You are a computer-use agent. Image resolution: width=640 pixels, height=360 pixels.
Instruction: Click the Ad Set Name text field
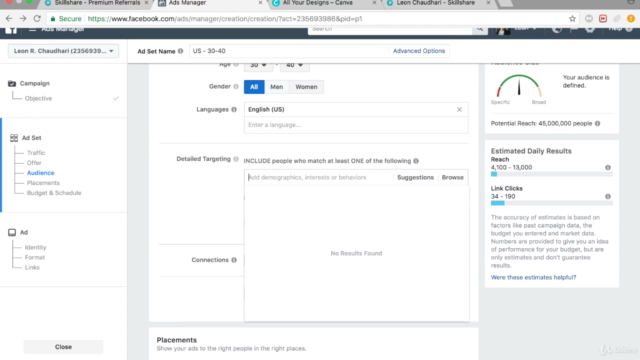coord(289,51)
